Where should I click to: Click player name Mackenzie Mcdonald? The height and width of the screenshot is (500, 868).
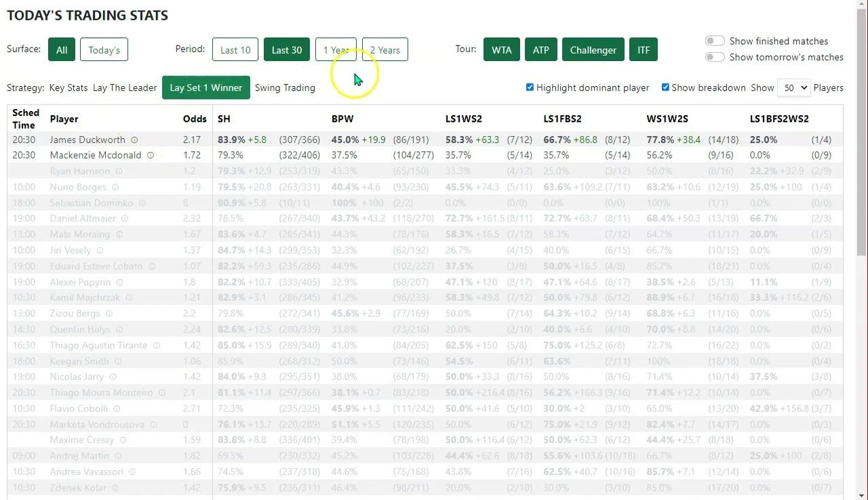pos(96,155)
